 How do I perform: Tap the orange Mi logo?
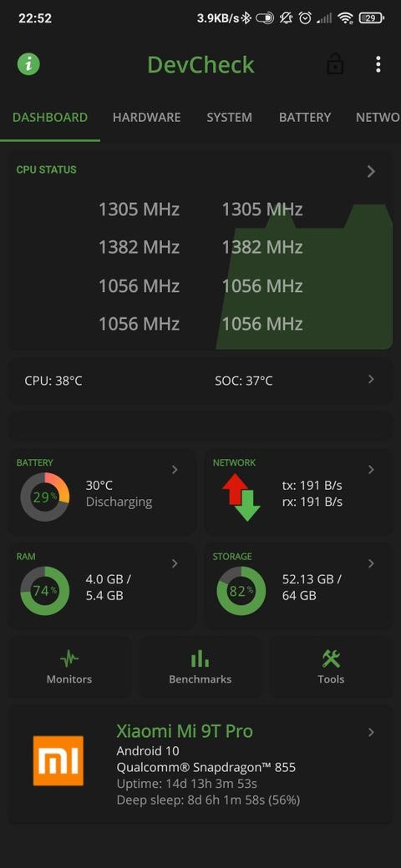(58, 760)
